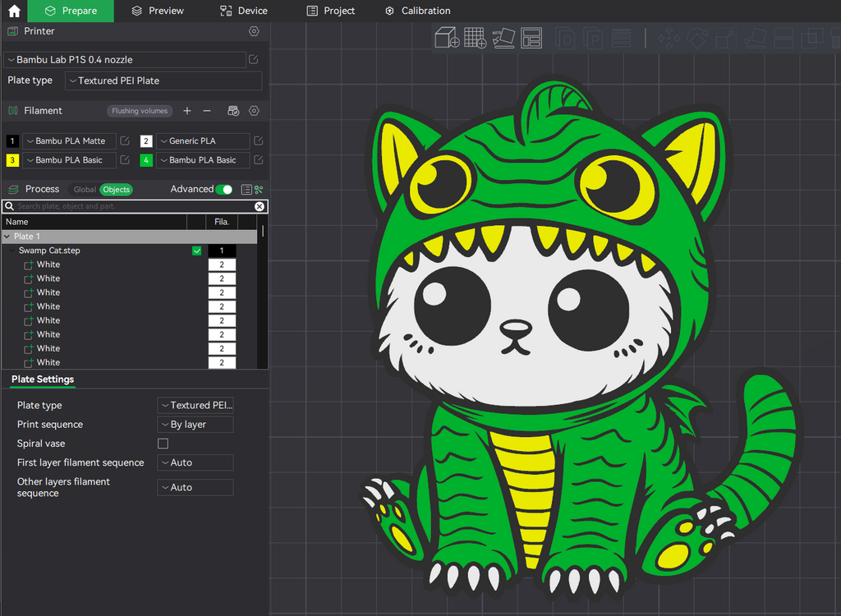Open filament 3 Bambu PLA Basic dropdown
The image size is (841, 616).
pos(69,160)
